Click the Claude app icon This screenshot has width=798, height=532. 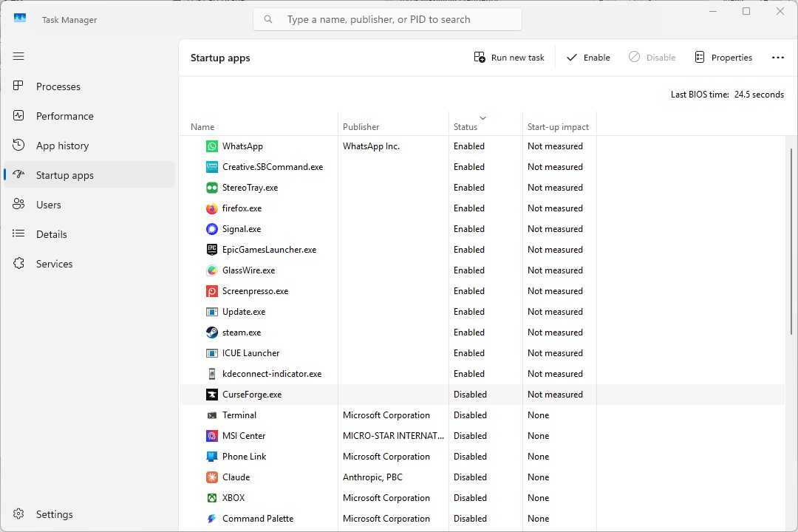[212, 477]
